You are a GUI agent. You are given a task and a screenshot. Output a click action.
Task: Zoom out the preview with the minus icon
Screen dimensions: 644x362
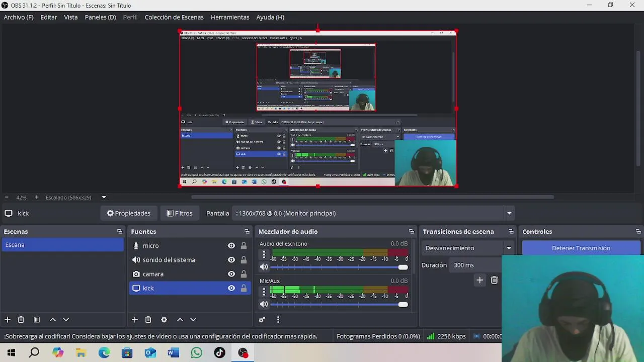6,198
